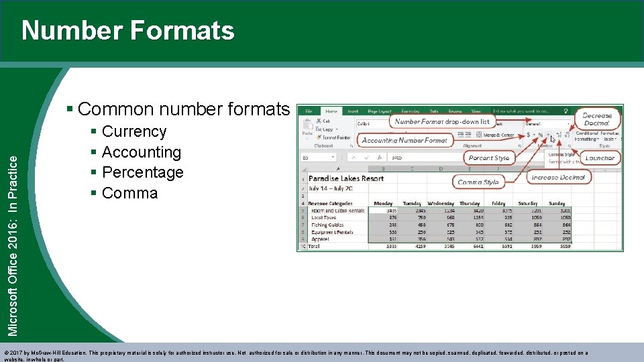This screenshot has height=362, width=644.
Task: Click the Wednesday column heading cell
Action: pyautogui.click(x=441, y=203)
